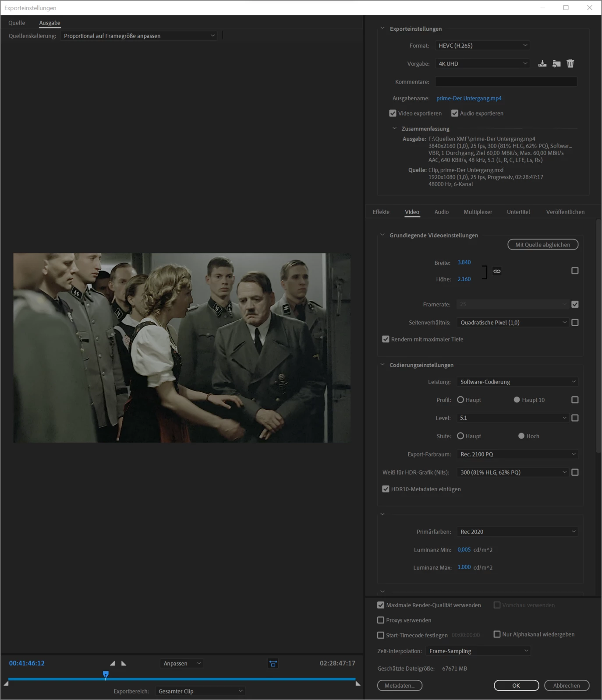Confirm with the OK button

(517, 686)
